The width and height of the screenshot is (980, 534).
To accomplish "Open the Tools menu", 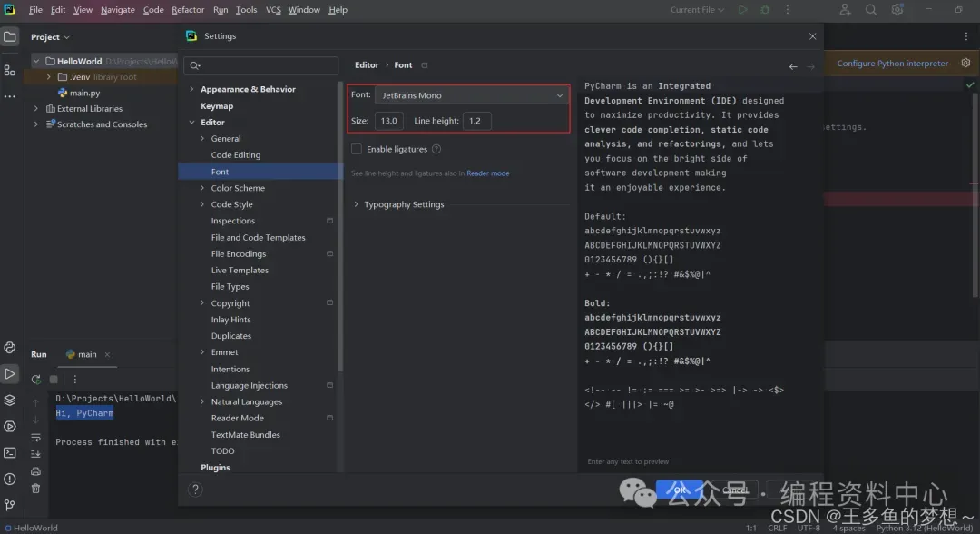I will [246, 9].
